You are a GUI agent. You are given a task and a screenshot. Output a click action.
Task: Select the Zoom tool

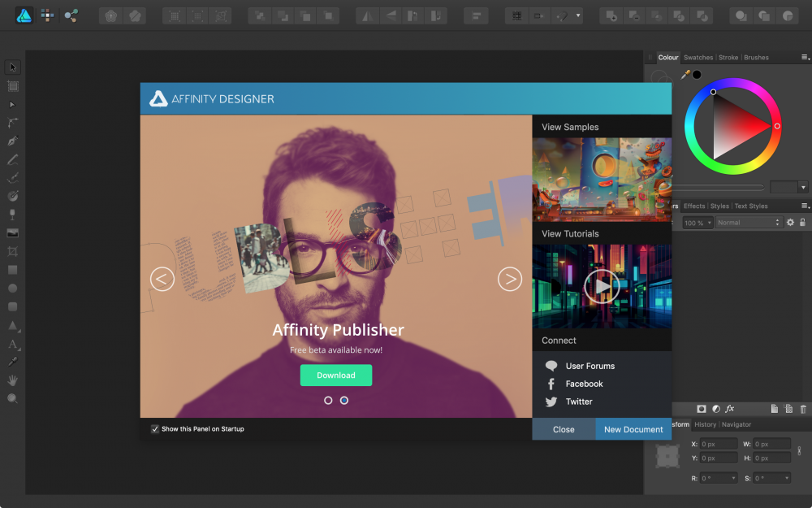click(x=12, y=398)
